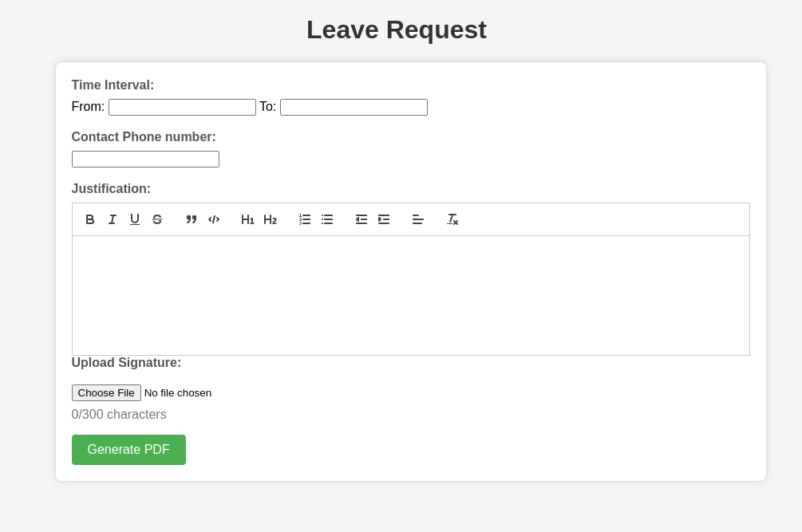Start a bulleted list
The height and width of the screenshot is (532, 802).
point(327,219)
